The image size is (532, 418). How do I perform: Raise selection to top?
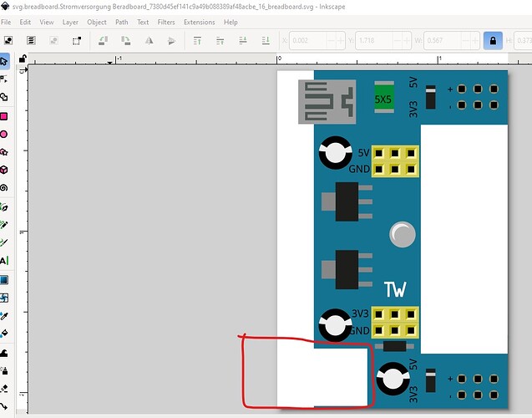coord(197,40)
